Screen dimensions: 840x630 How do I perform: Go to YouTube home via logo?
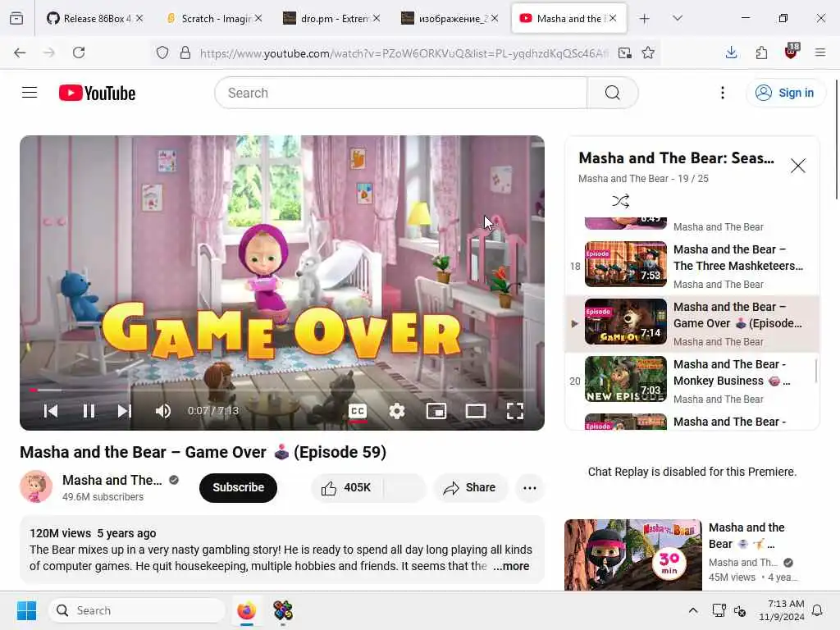pyautogui.click(x=97, y=93)
